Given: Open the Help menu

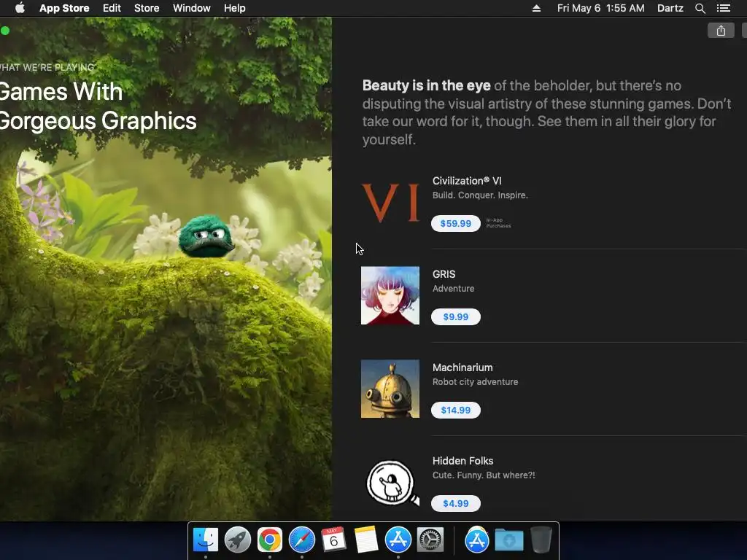Looking at the screenshot, I should click(x=235, y=8).
